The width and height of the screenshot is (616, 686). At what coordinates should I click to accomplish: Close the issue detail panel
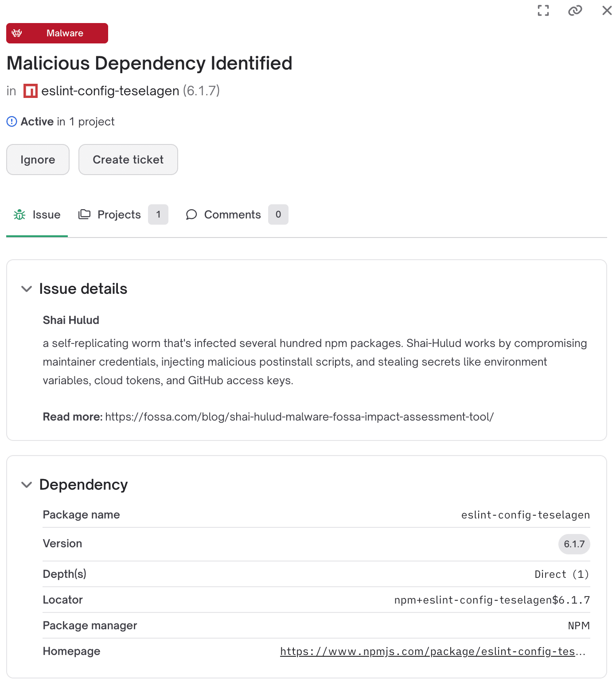(x=607, y=11)
